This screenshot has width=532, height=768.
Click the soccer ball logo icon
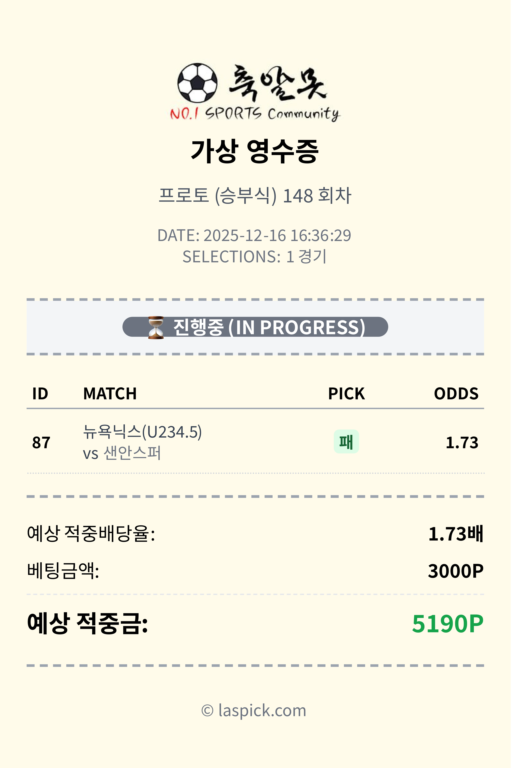(197, 82)
